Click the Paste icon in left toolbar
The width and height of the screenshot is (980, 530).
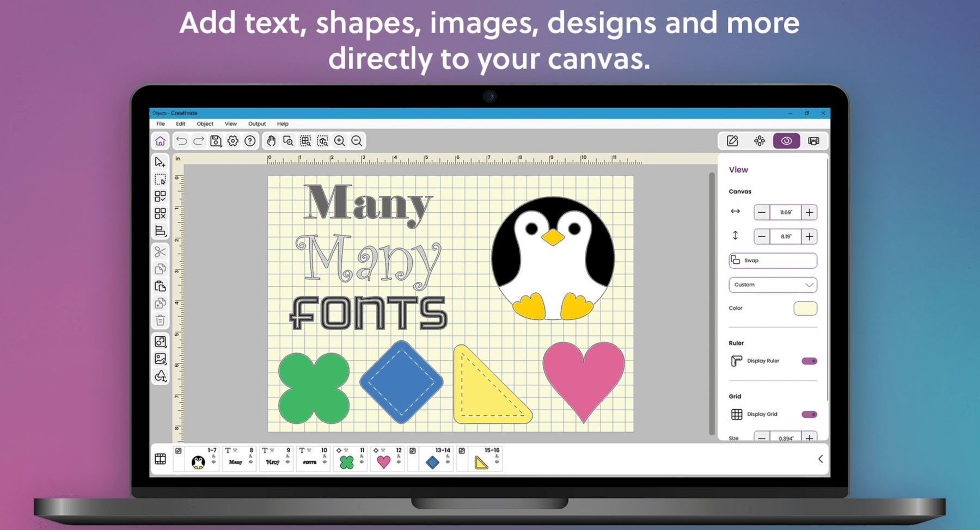[160, 286]
